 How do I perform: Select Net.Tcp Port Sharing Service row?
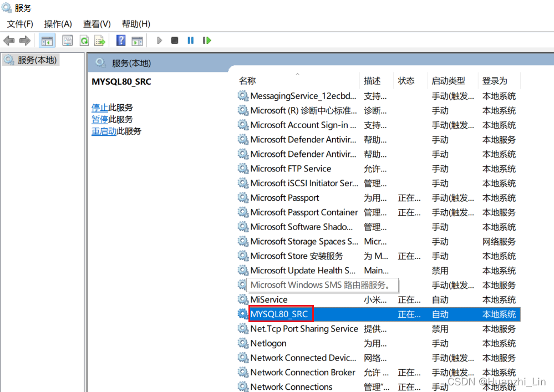pos(378,329)
